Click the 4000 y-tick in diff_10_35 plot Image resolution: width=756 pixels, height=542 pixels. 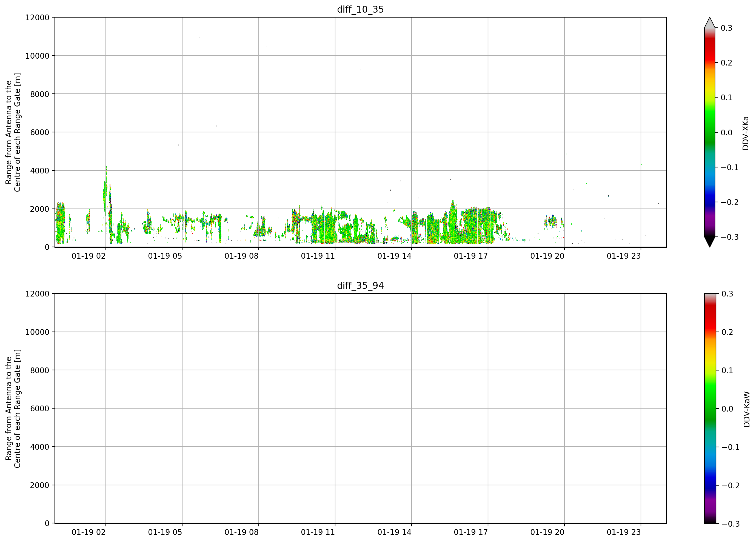tap(40, 171)
